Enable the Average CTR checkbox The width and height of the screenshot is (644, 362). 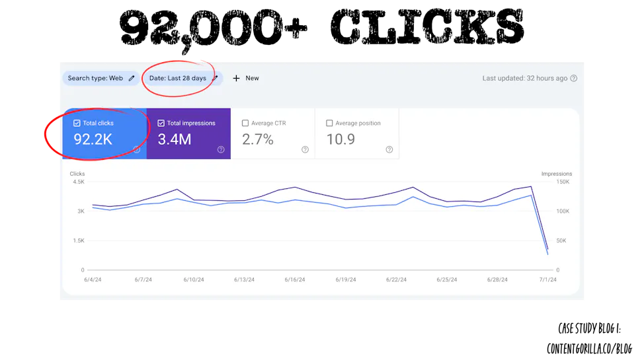245,123
